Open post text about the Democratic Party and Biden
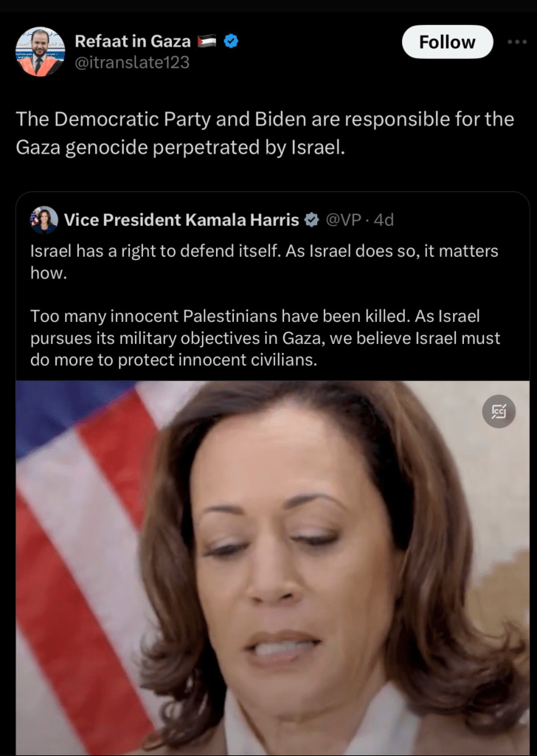The height and width of the screenshot is (756, 537). pos(265,133)
